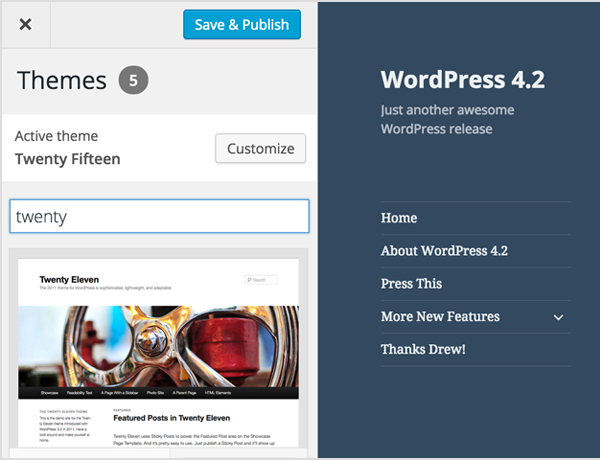
Task: Click the WordPress 4.2 site title
Action: click(x=462, y=80)
